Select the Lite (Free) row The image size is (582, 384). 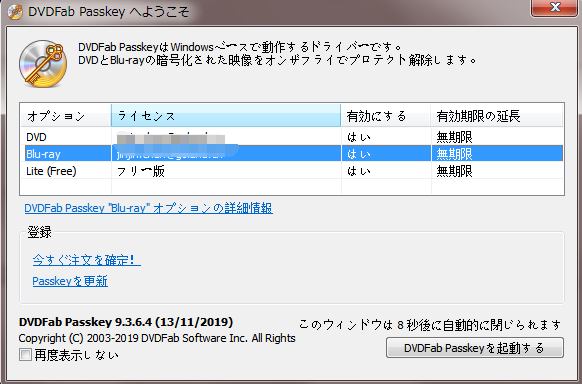pos(291,171)
